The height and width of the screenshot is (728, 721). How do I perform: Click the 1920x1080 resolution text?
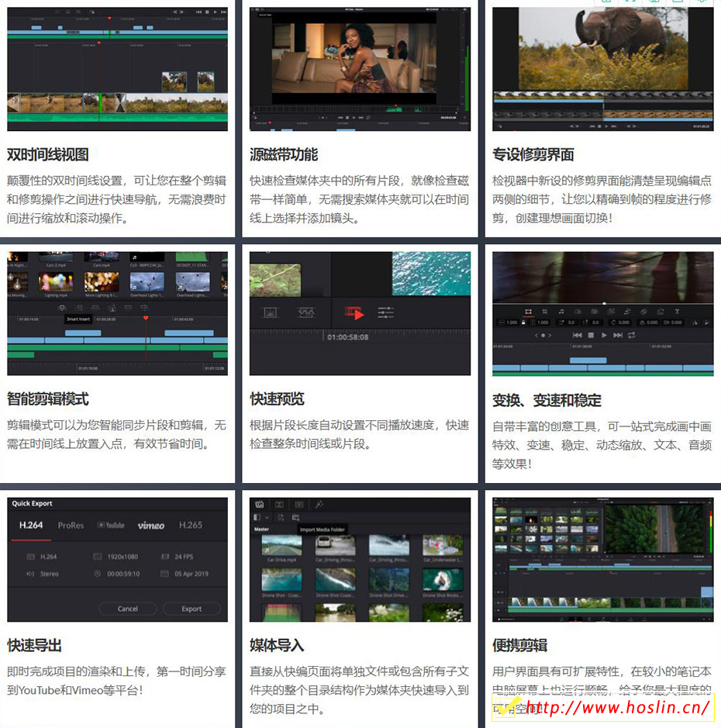coord(122,556)
